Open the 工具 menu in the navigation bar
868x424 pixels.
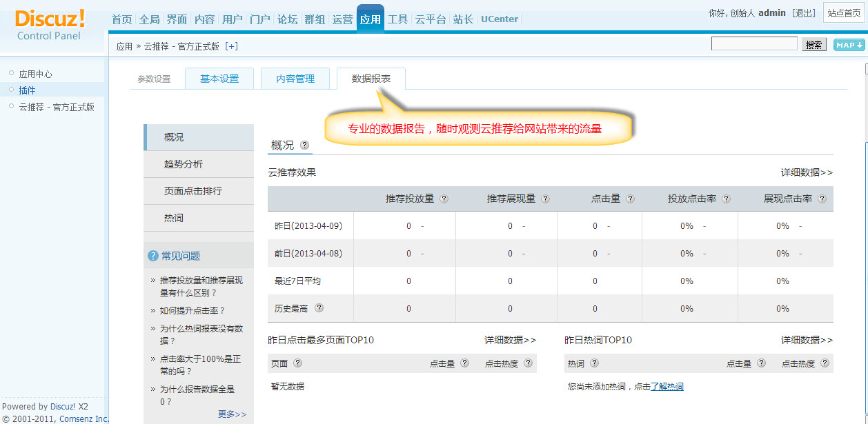[398, 19]
